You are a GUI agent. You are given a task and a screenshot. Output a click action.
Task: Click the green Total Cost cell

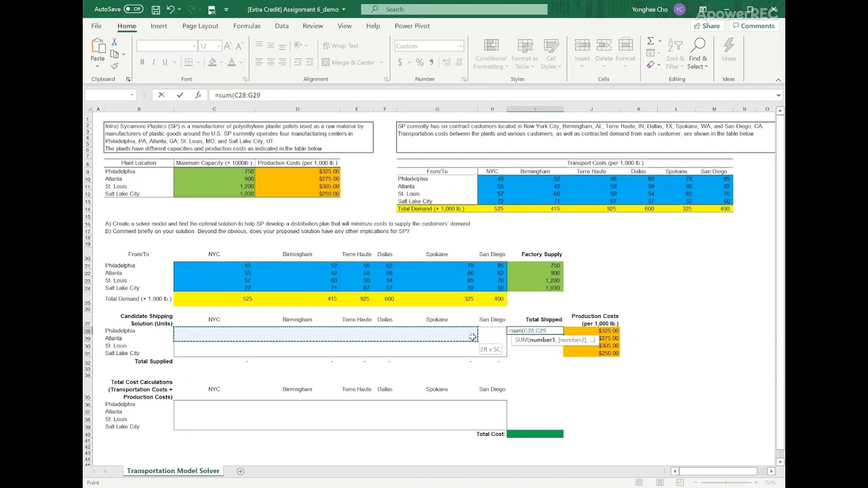click(x=535, y=434)
